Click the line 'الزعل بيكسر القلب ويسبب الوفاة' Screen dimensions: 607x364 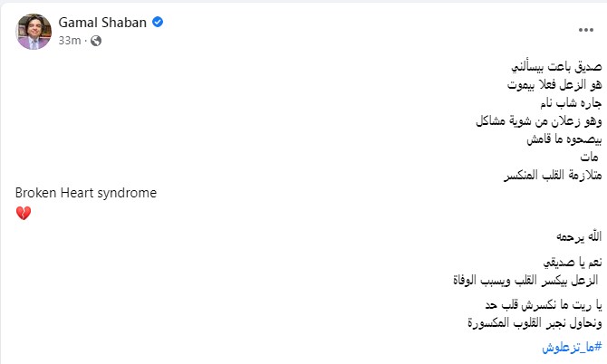tap(528, 281)
